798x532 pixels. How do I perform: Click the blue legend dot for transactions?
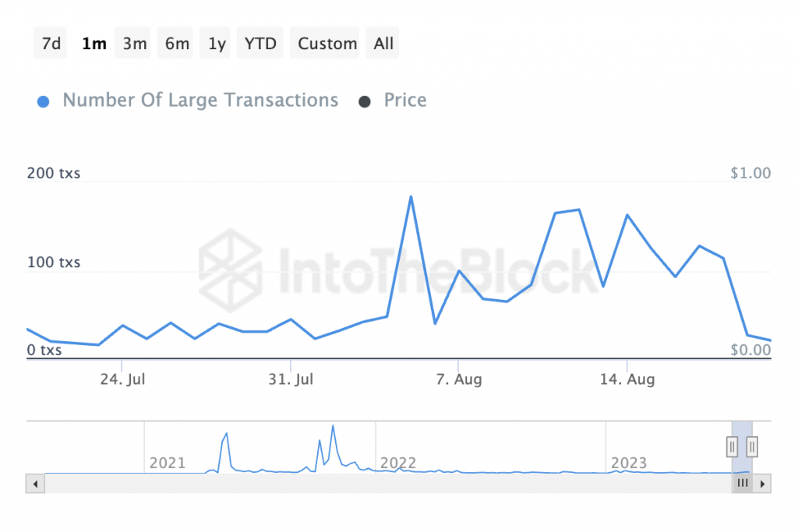pyautogui.click(x=44, y=102)
